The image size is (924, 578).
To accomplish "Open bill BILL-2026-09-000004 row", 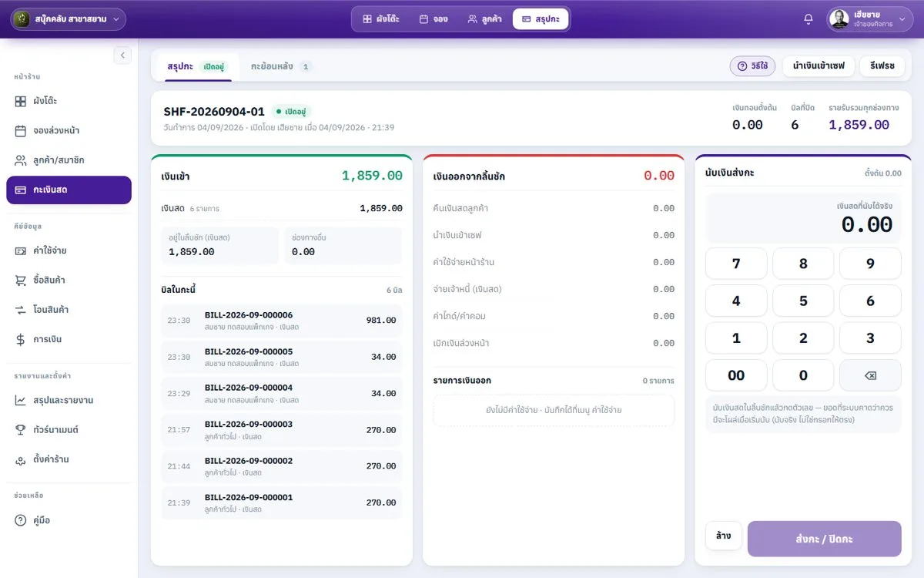I will [x=282, y=393].
